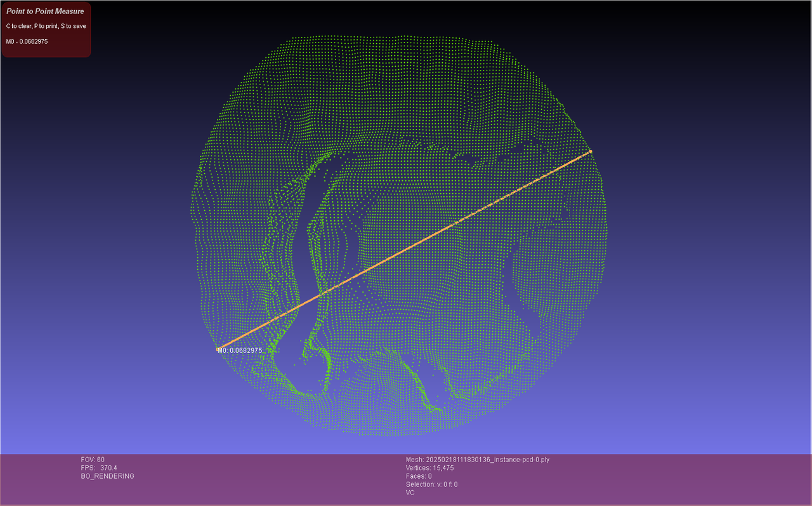This screenshot has width=812, height=506.
Task: Click the FOV: 60 readout
Action: [x=93, y=460]
